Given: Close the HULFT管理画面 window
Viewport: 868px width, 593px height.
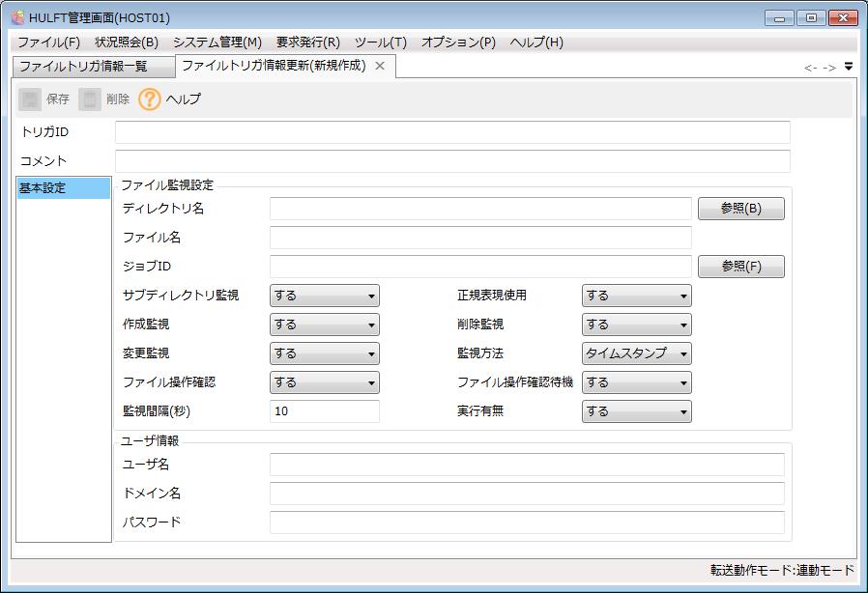Looking at the screenshot, I should click(x=843, y=18).
